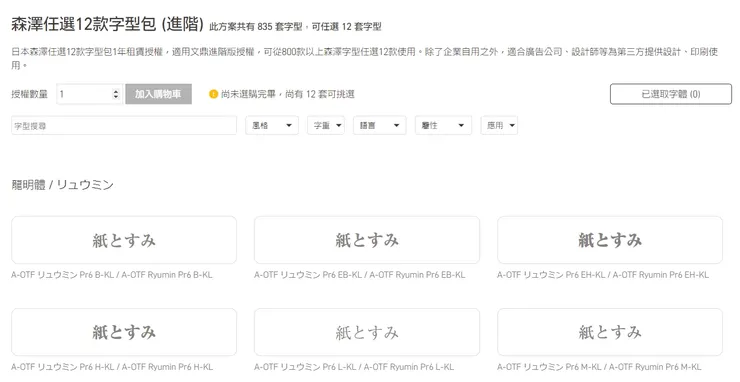Click the 授權數量 label
This screenshot has height=382, width=740.
click(29, 94)
